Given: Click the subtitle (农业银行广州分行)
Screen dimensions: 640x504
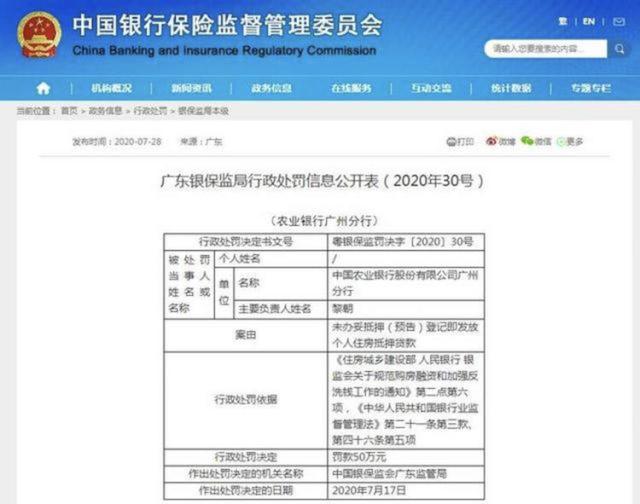Looking at the screenshot, I should [324, 221].
